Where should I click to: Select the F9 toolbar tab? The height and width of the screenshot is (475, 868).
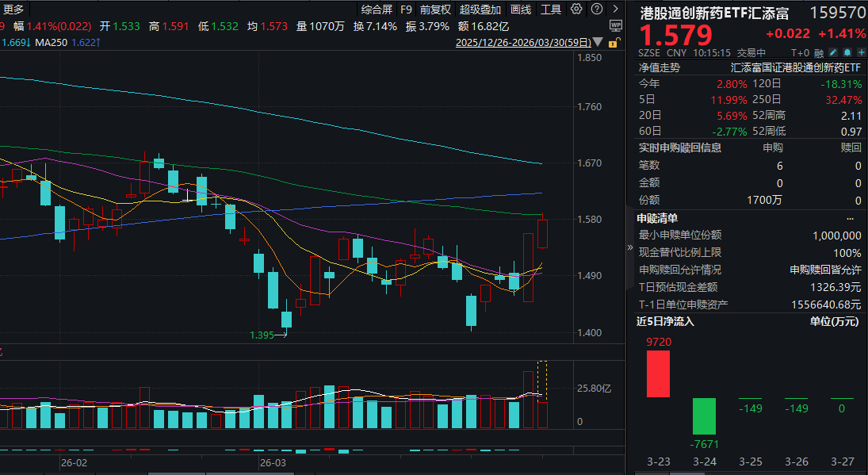click(x=405, y=10)
